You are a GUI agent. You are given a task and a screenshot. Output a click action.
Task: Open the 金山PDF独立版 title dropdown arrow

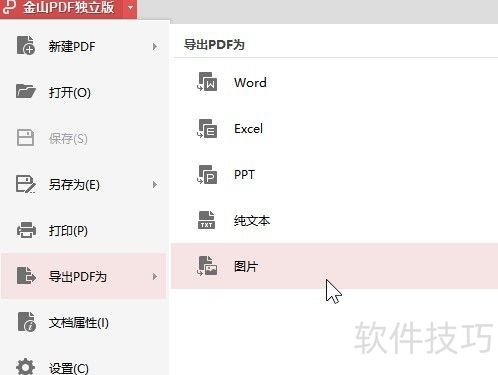[x=130, y=7]
